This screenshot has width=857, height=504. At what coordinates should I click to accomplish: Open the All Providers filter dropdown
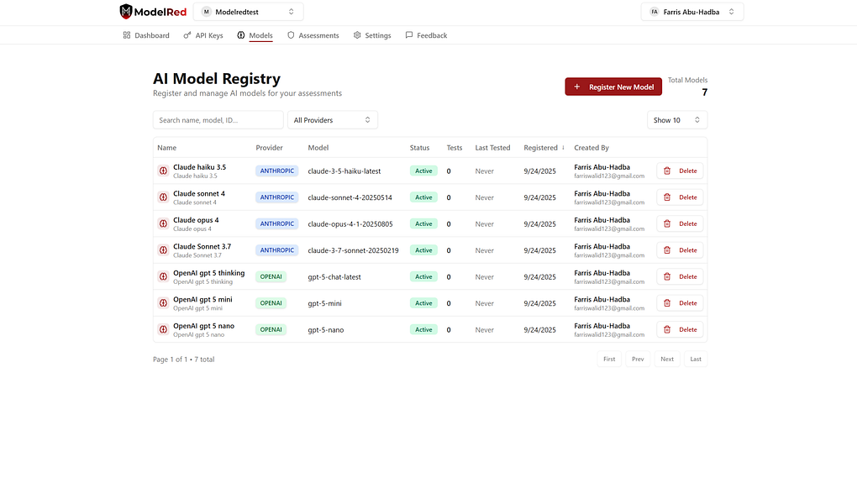333,120
